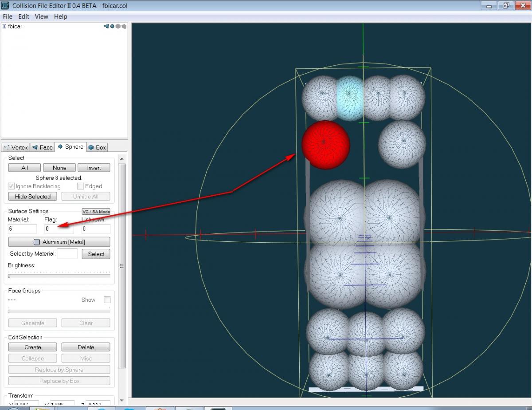Viewport: 532px width, 410px height.
Task: Click the last gray icon in fbicar row
Action: 124,26
